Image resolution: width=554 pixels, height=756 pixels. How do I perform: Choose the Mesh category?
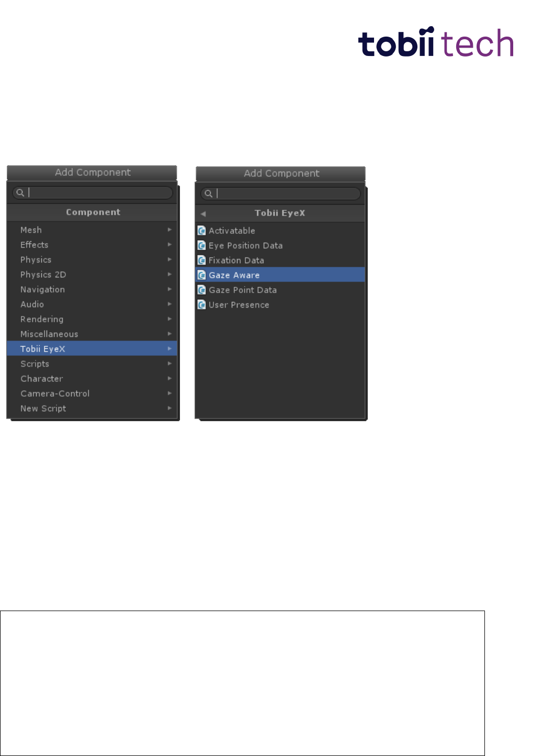click(92, 230)
